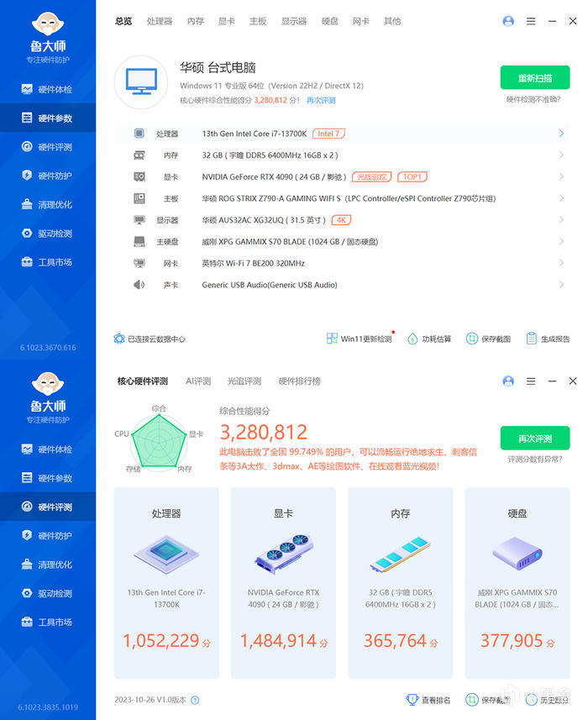Click the 硬件检测不准确? link

(533, 99)
